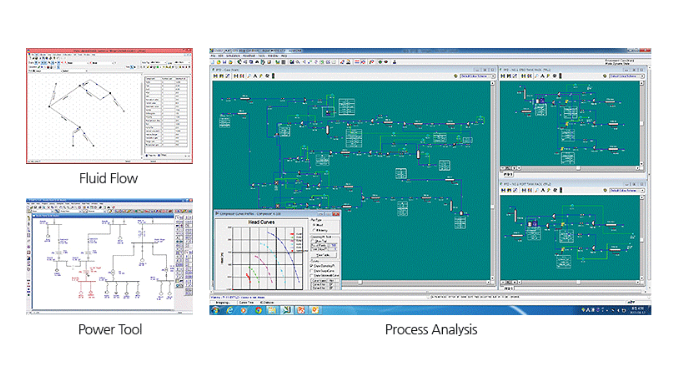This screenshot has height=390, width=680.
Task: Select the Head plot type radio button
Action: [x=314, y=225]
